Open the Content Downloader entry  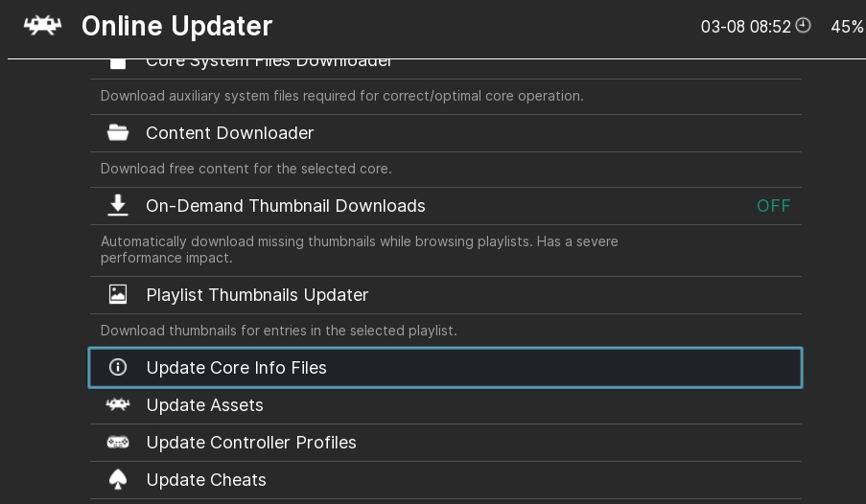(230, 133)
